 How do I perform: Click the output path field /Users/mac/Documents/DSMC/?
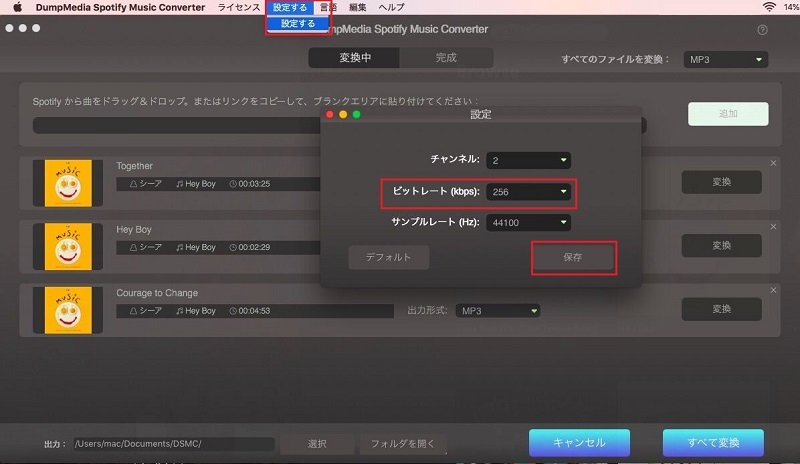coord(173,444)
